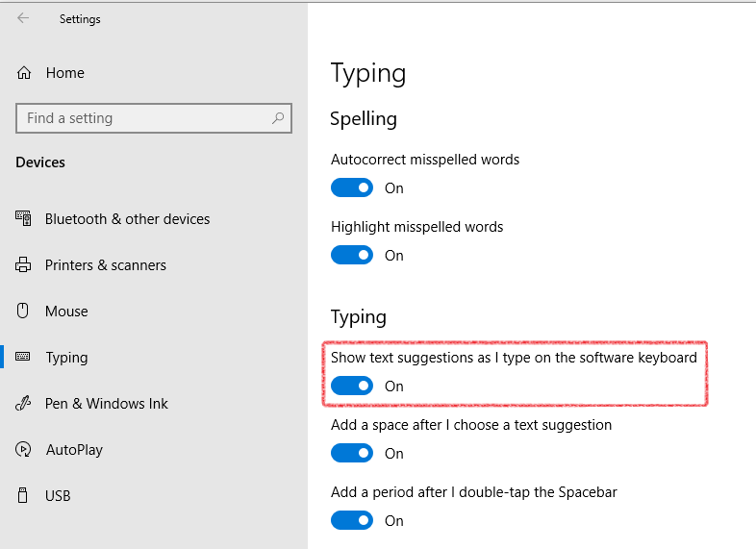Click the Home house icon
756x549 pixels.
point(24,73)
